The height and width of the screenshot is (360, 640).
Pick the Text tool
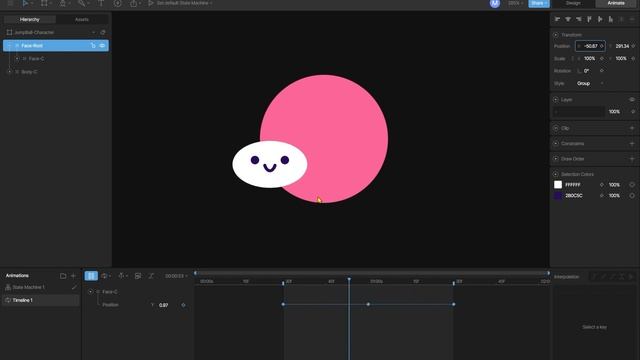click(x=100, y=3)
